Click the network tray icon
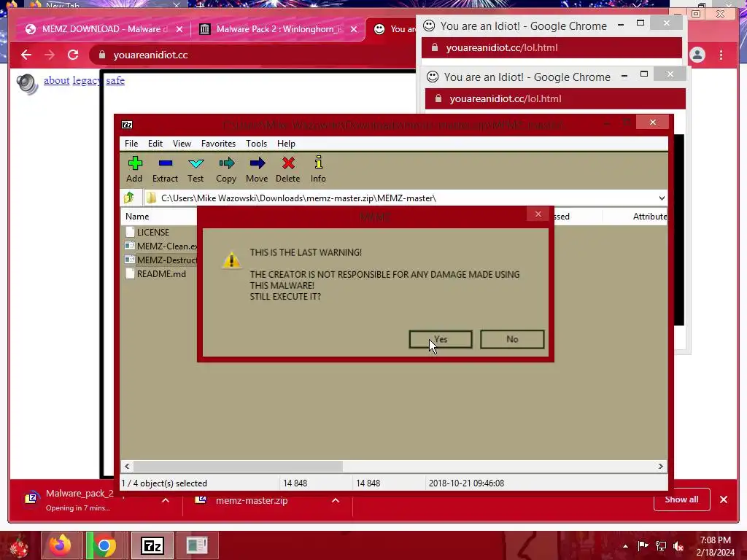747x560 pixels. click(661, 546)
